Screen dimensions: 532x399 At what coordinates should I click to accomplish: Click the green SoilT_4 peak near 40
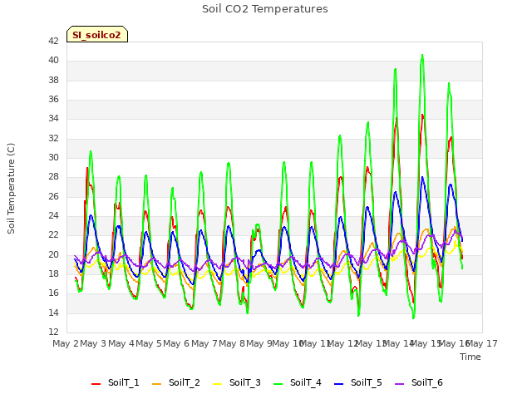click(x=422, y=56)
